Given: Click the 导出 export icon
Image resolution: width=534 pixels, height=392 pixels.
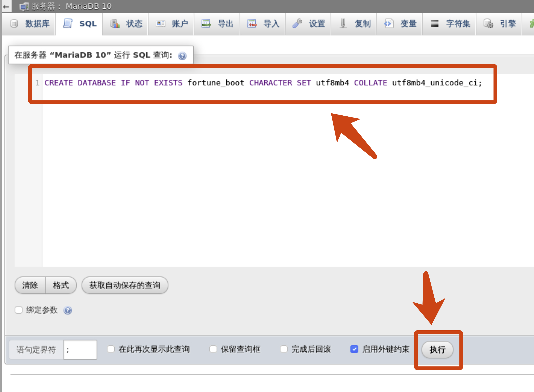Looking at the screenshot, I should pos(206,24).
